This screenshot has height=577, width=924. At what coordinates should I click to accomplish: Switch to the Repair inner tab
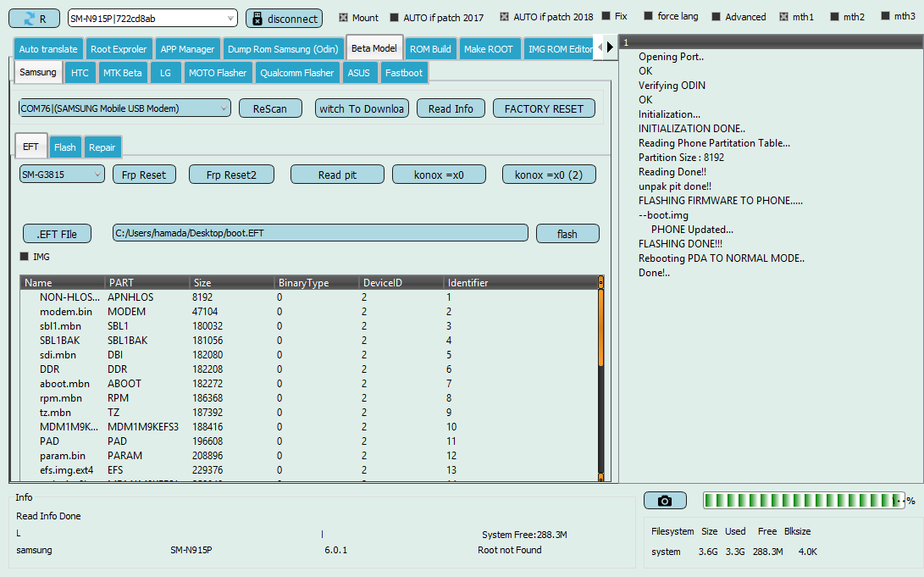[x=102, y=147]
